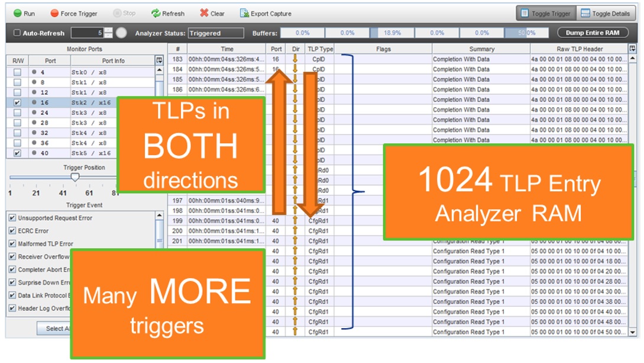Sort table by Summary column header
The height and width of the screenshot is (363, 644).
pyautogui.click(x=481, y=49)
